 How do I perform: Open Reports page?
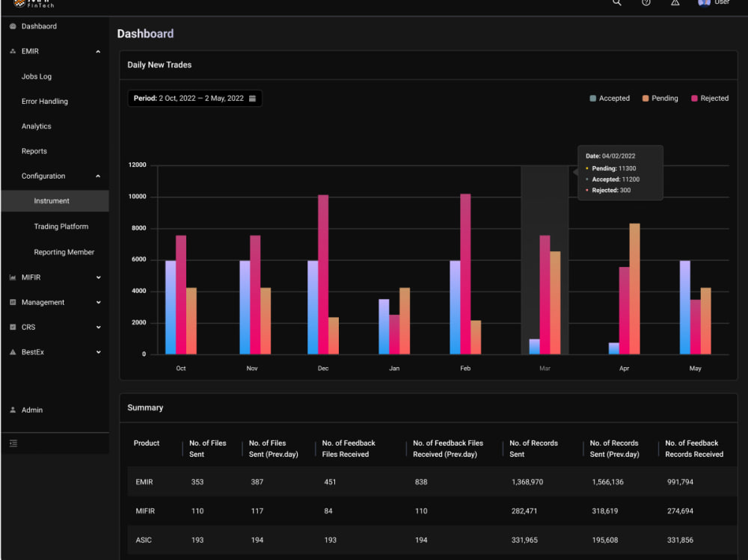tap(34, 151)
